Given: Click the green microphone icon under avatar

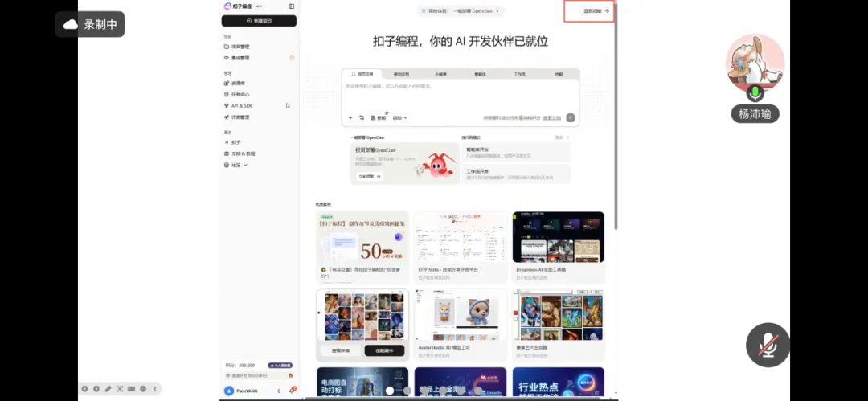Looking at the screenshot, I should 755,92.
